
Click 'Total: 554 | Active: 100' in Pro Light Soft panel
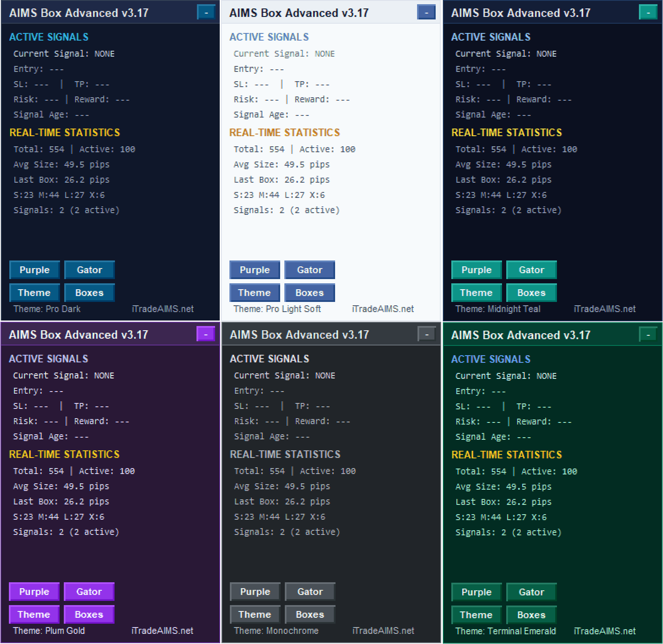pyautogui.click(x=295, y=149)
